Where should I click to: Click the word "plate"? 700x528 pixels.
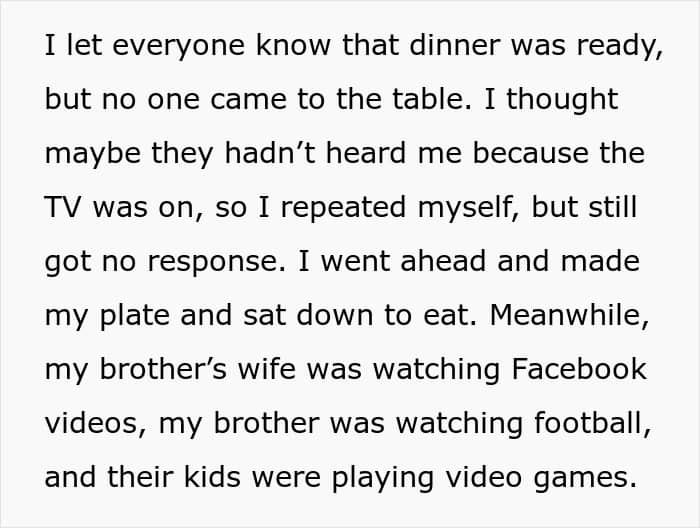pyautogui.click(x=134, y=316)
